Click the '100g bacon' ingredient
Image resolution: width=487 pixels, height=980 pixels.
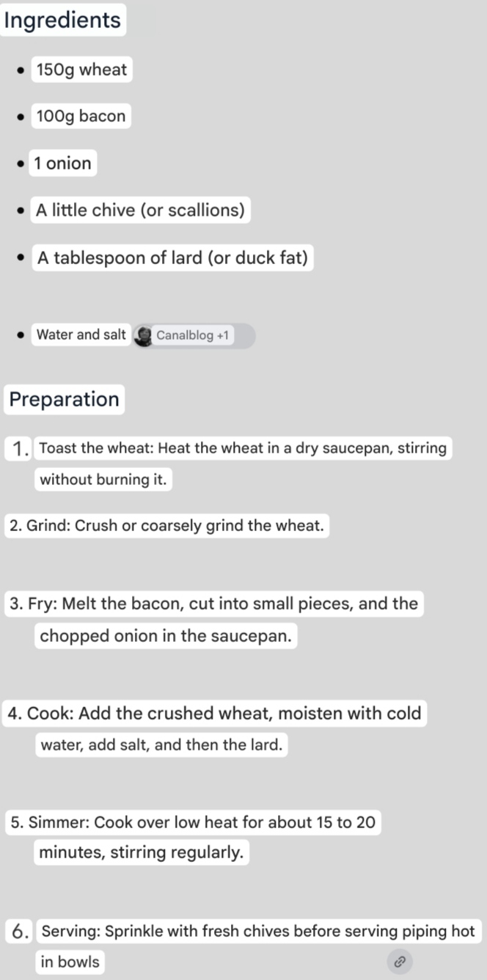click(81, 116)
